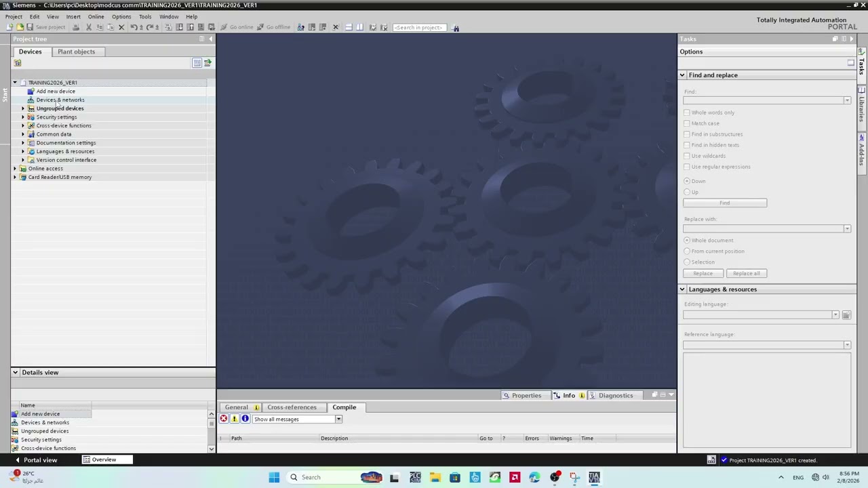Click the Redo arrow icon
This screenshot has height=488, width=868.
point(149,27)
